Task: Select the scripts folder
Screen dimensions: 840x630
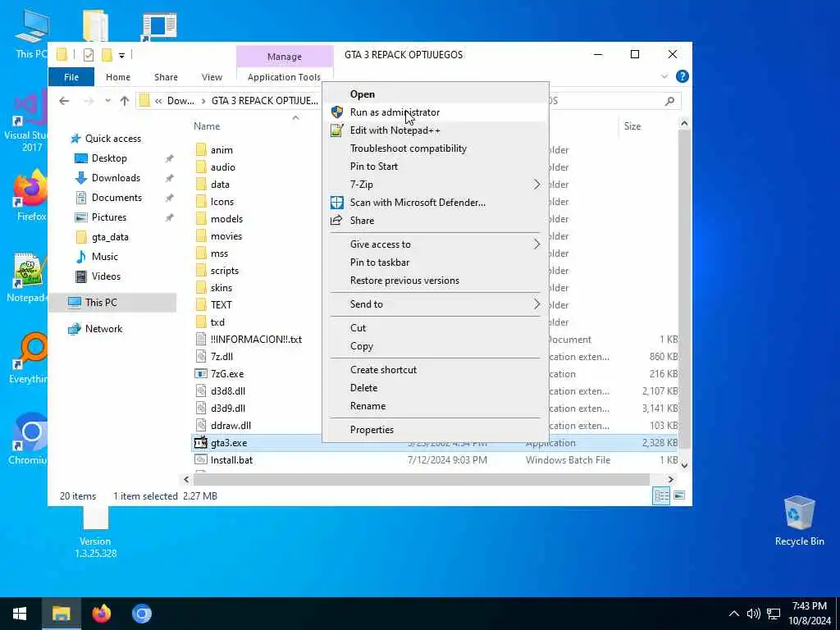Action: pyautogui.click(x=225, y=271)
